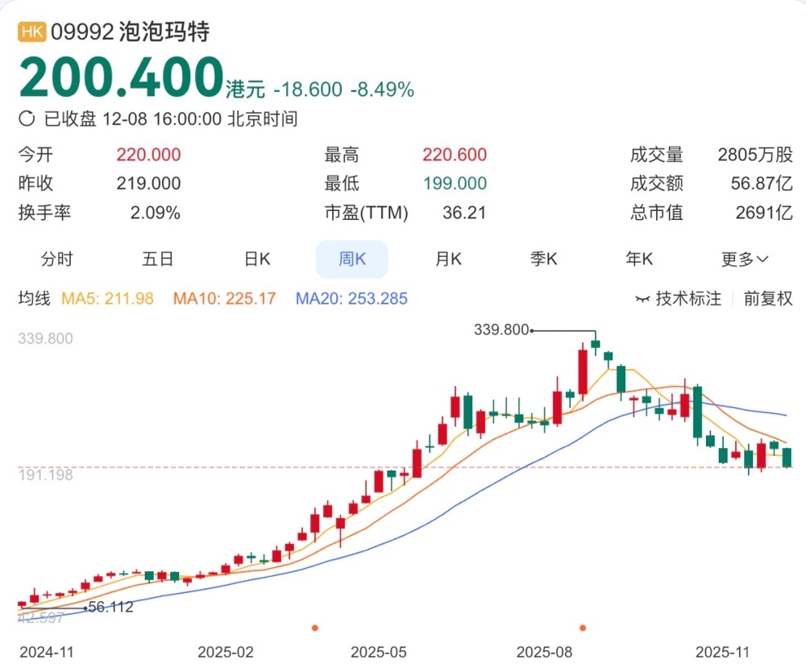
Task: Click the 339.800 peak price callout label
Action: coord(501,330)
